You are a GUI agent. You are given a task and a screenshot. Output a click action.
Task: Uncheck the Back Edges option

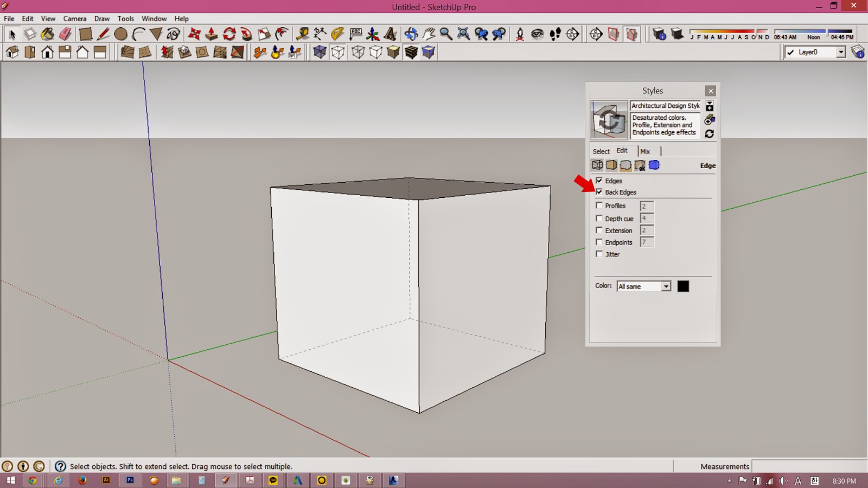point(599,191)
